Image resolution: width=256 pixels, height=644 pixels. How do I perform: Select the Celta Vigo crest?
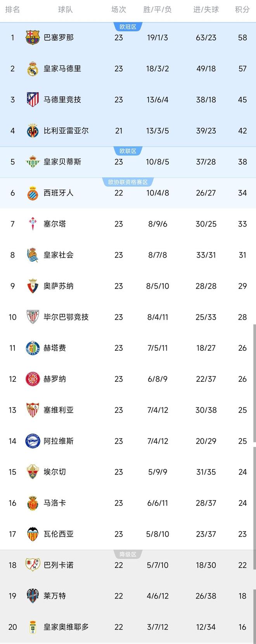pyautogui.click(x=33, y=224)
